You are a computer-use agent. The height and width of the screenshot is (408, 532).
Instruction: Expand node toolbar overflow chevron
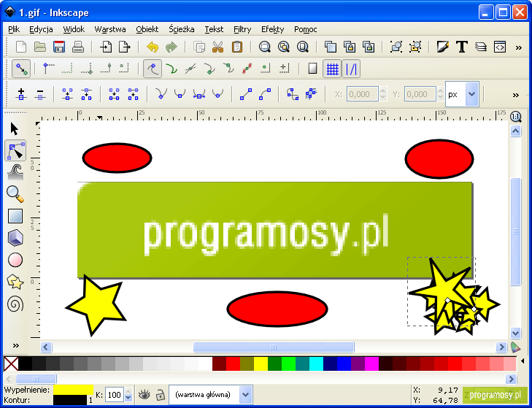[x=516, y=95]
